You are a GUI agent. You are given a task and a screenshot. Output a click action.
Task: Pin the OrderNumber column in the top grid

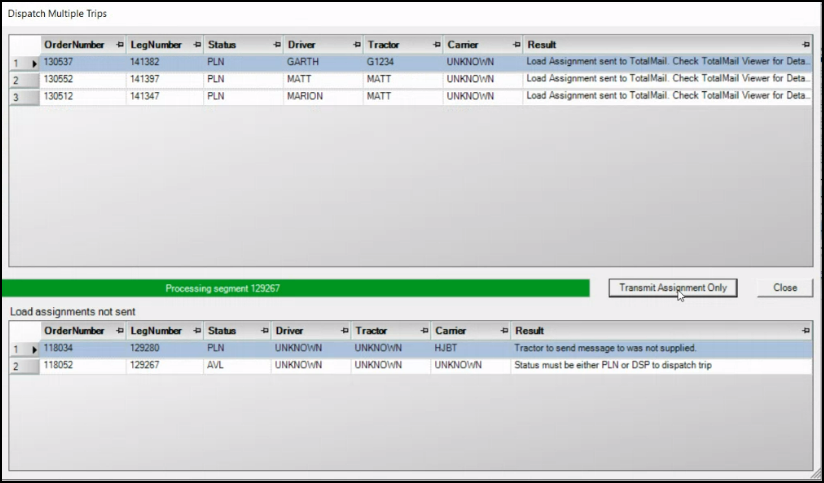tap(119, 45)
